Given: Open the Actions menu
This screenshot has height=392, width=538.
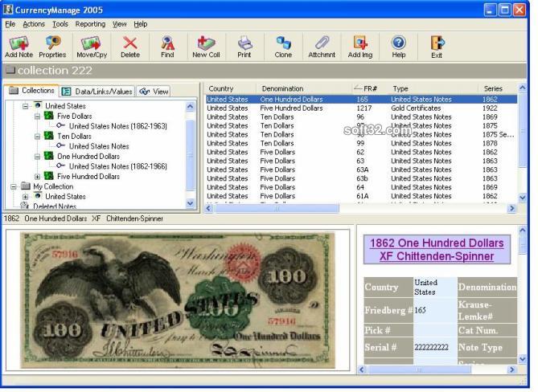Looking at the screenshot, I should [34, 24].
